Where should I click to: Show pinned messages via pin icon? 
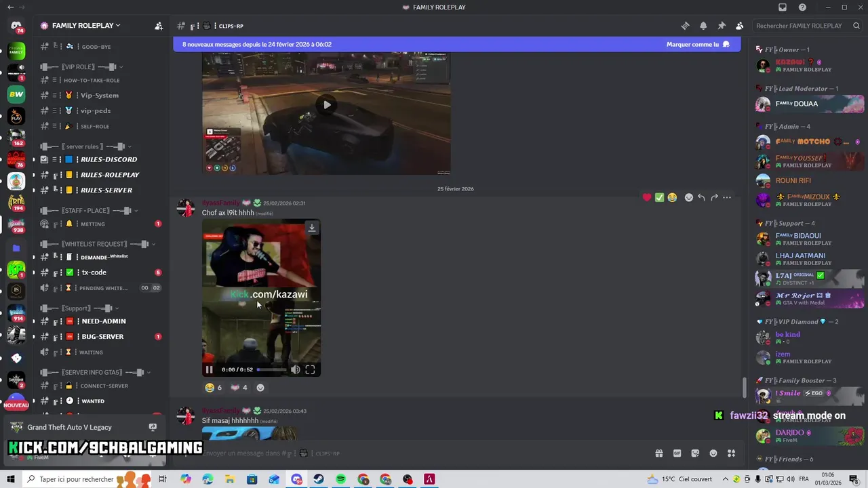(722, 26)
